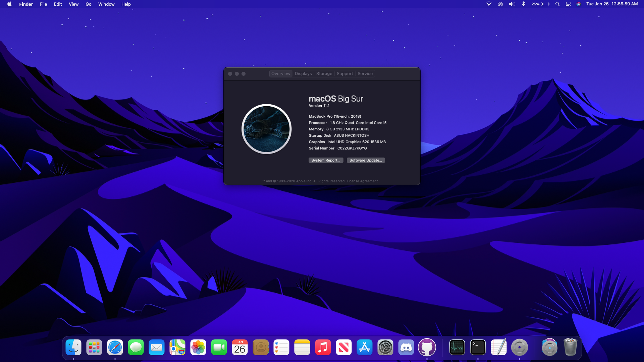This screenshot has width=644, height=362.
Task: Switch to the Displays tab
Action: click(303, 74)
